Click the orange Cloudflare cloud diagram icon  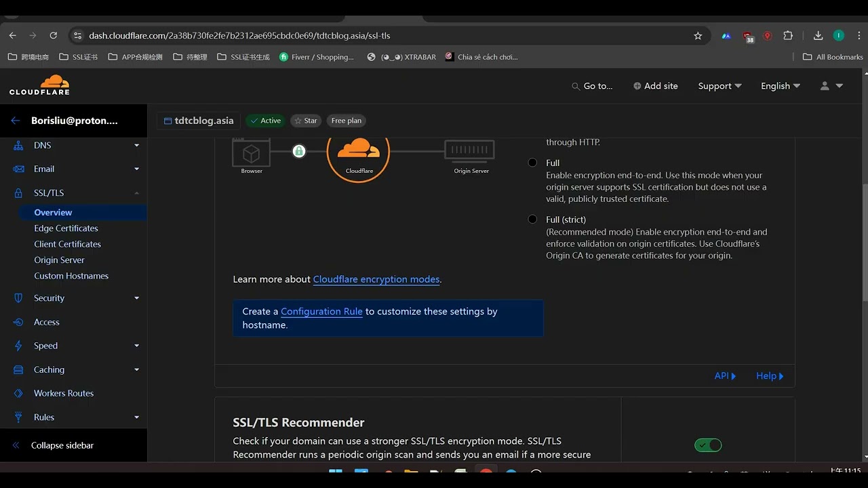358,152
